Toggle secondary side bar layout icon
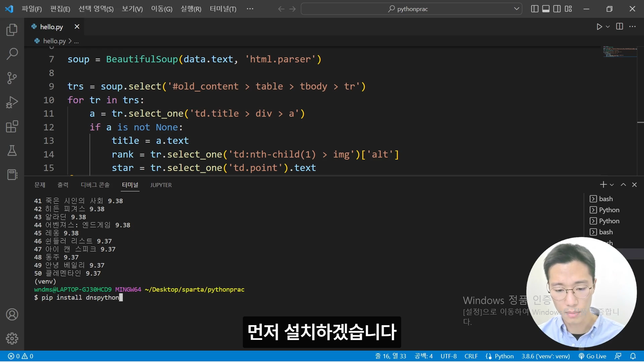This screenshot has height=362, width=644. tap(557, 9)
